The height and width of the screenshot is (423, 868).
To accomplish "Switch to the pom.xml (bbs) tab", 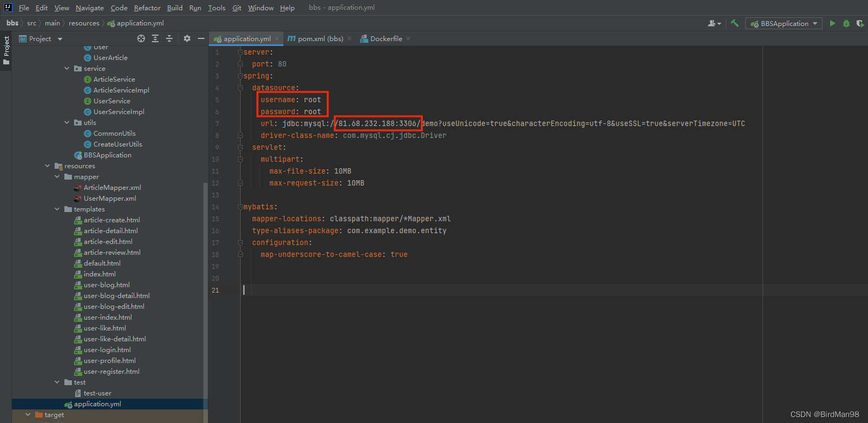I will click(320, 38).
